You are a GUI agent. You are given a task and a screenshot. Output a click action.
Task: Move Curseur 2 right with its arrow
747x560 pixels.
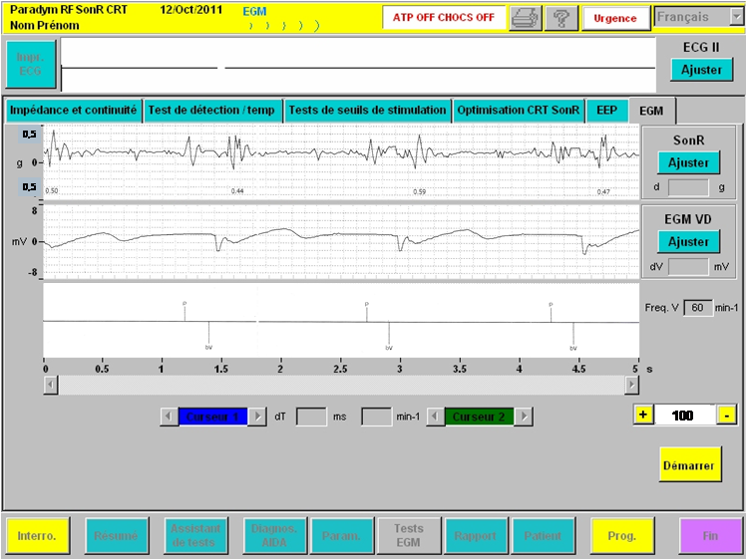click(x=524, y=417)
